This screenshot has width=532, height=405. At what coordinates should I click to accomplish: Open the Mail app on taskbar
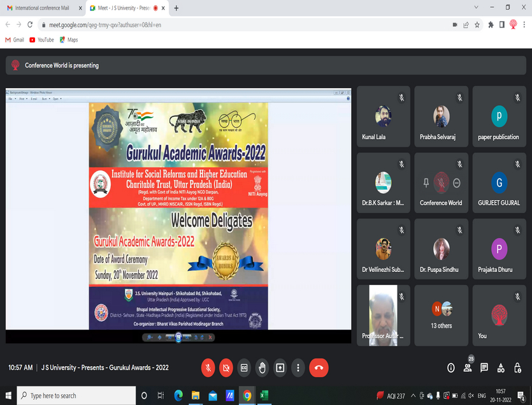[213, 395]
